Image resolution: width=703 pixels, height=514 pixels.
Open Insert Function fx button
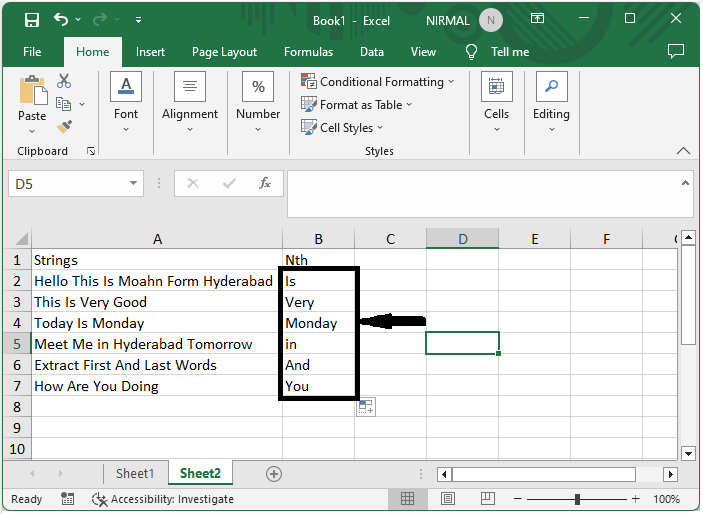265,183
